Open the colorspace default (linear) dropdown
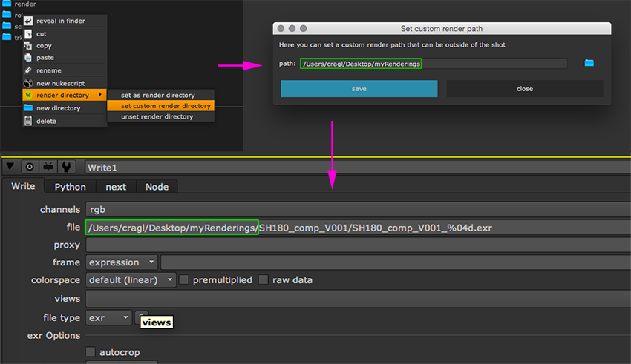Screen dimensions: 631x364 pos(131,280)
